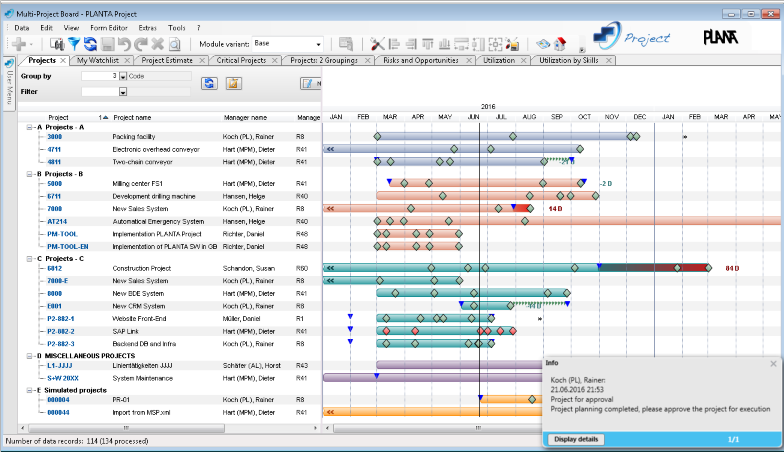Open project link 4711
The image size is (784, 452).
[x=54, y=150]
